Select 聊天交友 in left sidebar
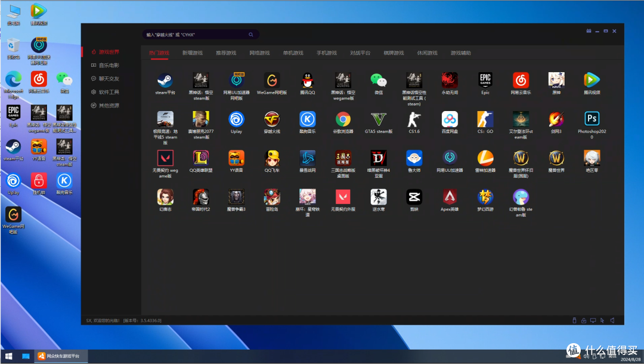The image size is (644, 364). [106, 79]
